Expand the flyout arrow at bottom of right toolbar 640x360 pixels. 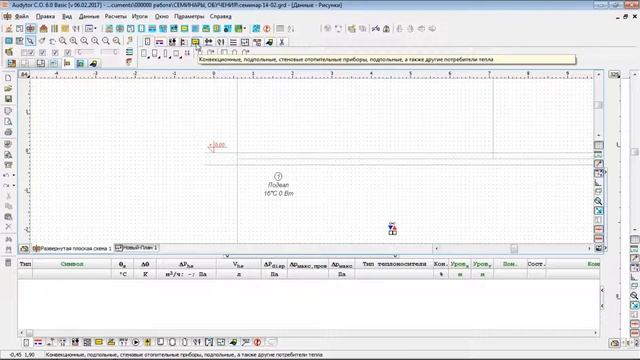click(605, 248)
